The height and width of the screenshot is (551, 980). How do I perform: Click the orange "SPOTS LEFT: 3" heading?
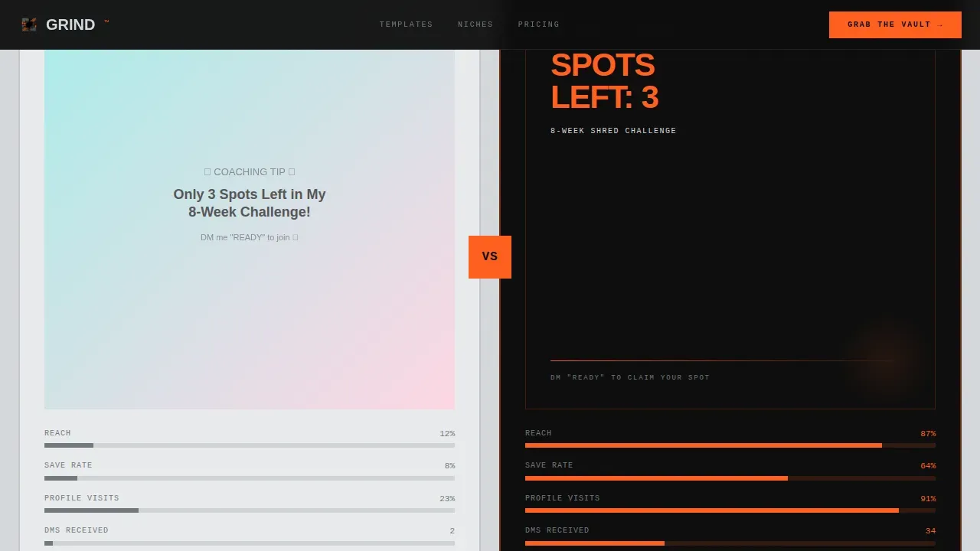click(x=605, y=81)
